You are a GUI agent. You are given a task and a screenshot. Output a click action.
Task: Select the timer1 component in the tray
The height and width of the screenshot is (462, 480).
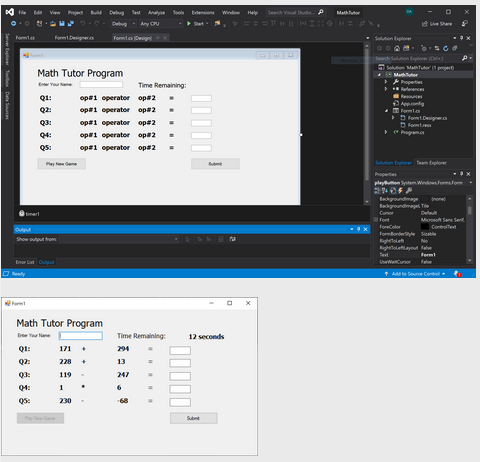pos(29,214)
